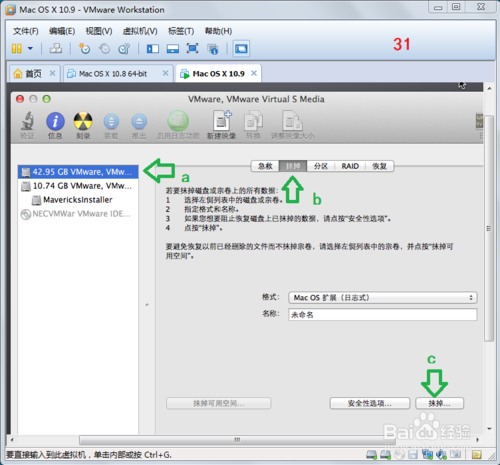Screen dimensions: 500x465
Task: Click the vertical scrollbar down arrow
Action: (489, 429)
